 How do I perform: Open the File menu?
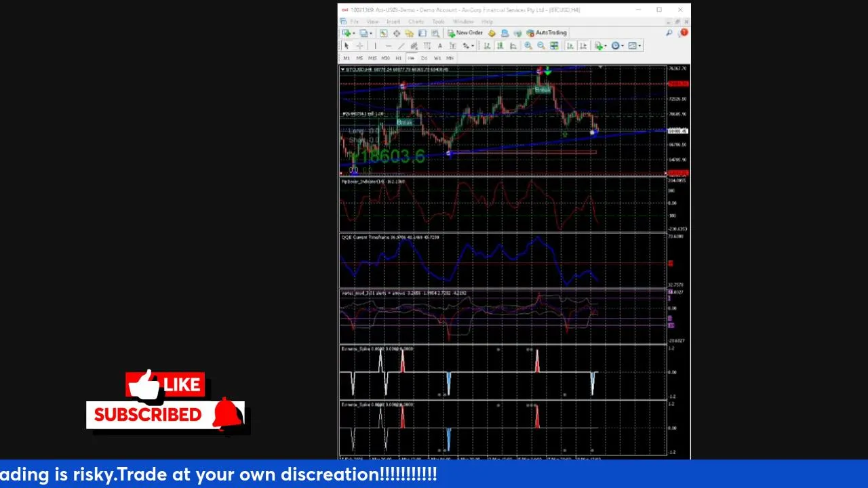(354, 22)
